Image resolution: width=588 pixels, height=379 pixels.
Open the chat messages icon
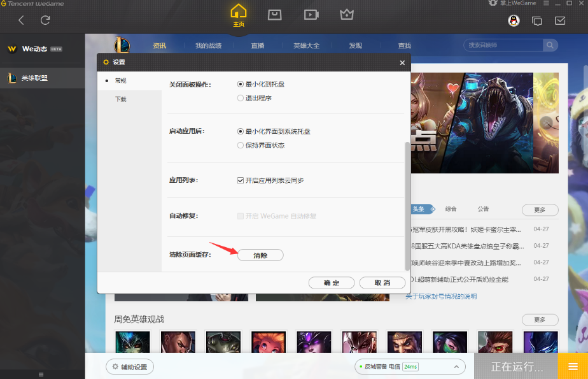tap(537, 21)
